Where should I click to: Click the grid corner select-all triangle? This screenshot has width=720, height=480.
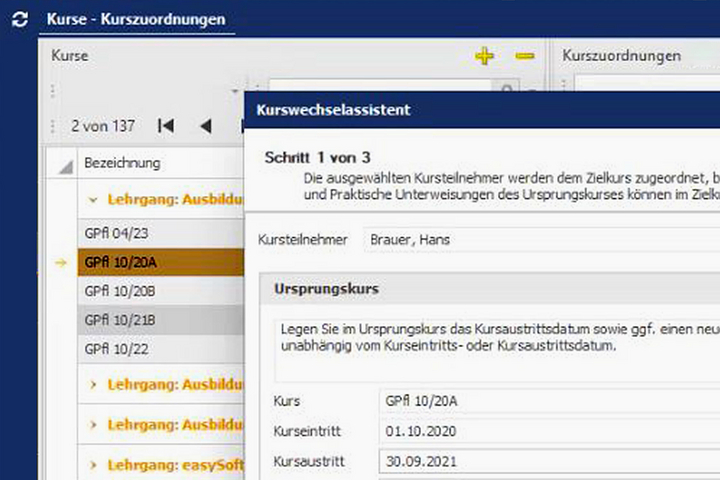66,165
